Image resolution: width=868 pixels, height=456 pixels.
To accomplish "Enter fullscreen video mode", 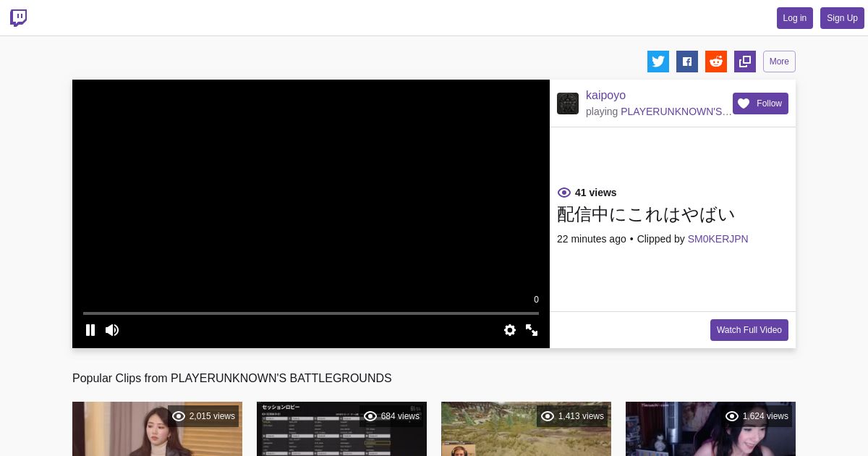I will click(532, 330).
